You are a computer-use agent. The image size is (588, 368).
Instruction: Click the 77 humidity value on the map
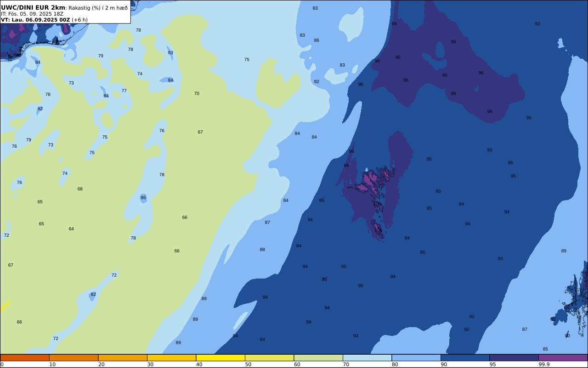click(x=124, y=91)
